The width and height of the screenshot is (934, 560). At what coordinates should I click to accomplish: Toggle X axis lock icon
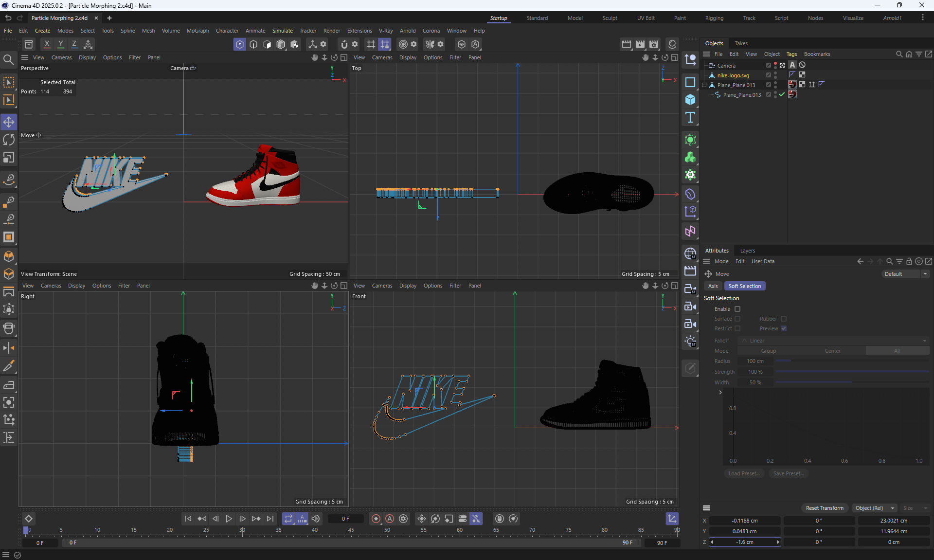click(47, 44)
